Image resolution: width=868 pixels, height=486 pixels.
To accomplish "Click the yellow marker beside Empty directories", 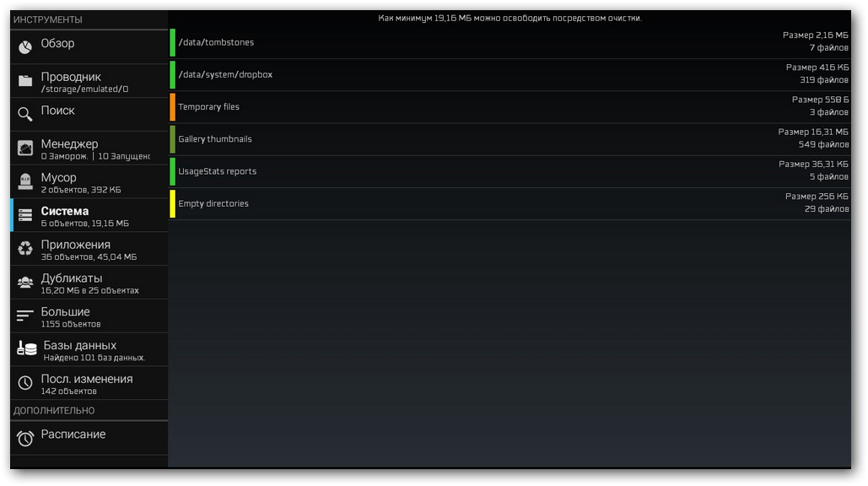I will tap(172, 204).
